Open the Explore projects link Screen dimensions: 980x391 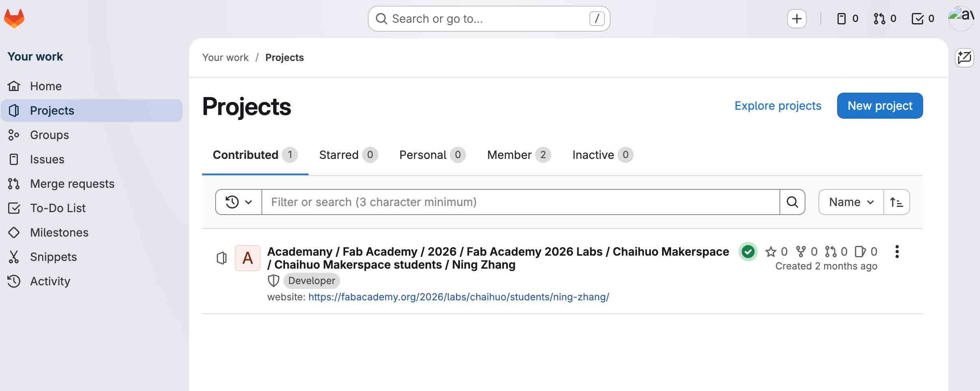(x=778, y=106)
